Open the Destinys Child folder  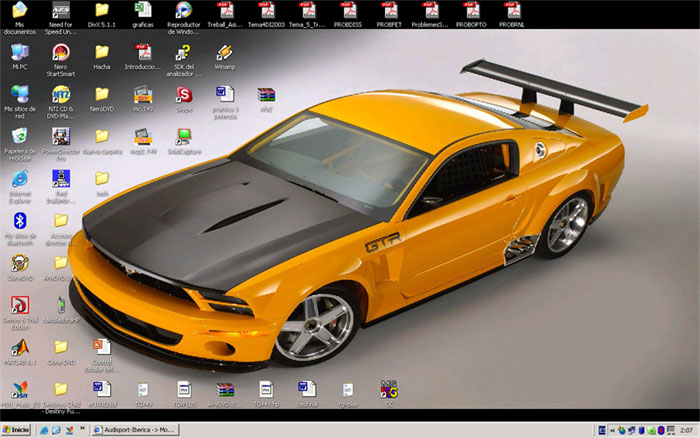[61, 389]
